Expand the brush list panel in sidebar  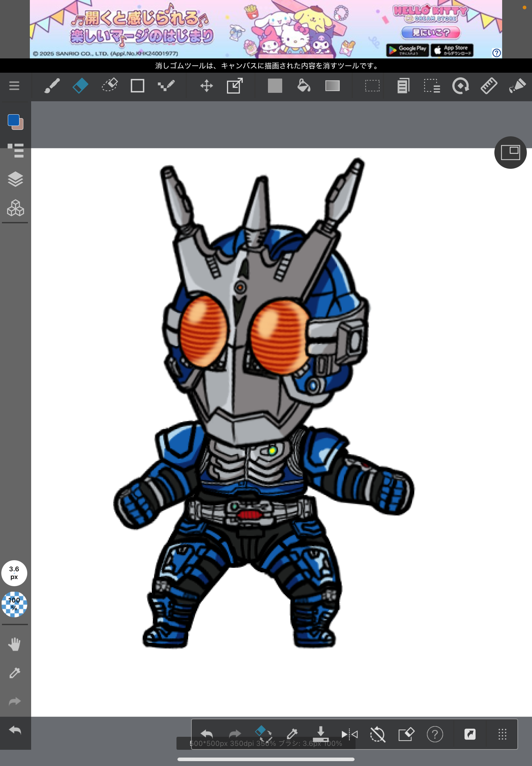15,150
